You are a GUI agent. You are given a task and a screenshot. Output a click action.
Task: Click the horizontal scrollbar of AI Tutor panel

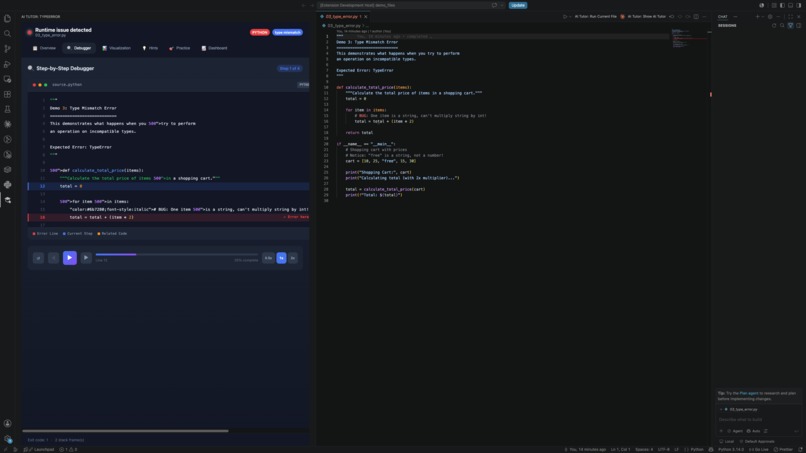[x=125, y=431]
